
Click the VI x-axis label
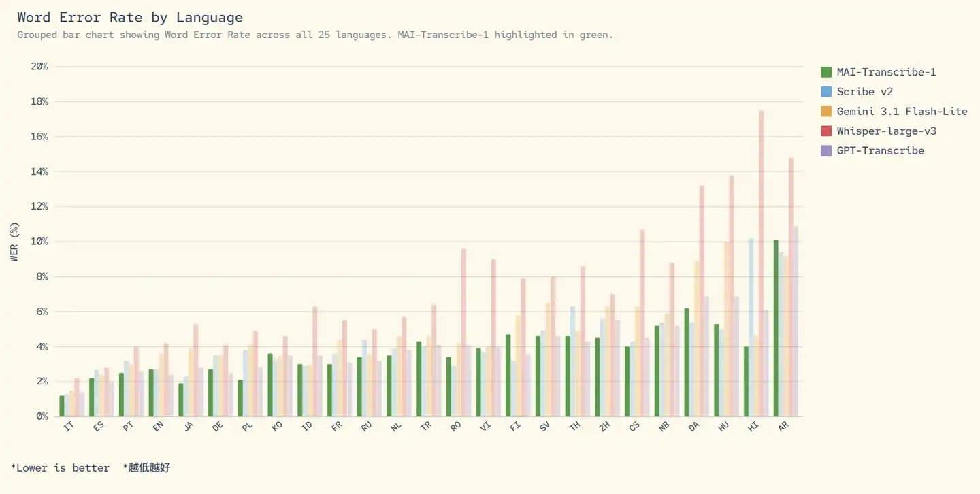pos(485,427)
